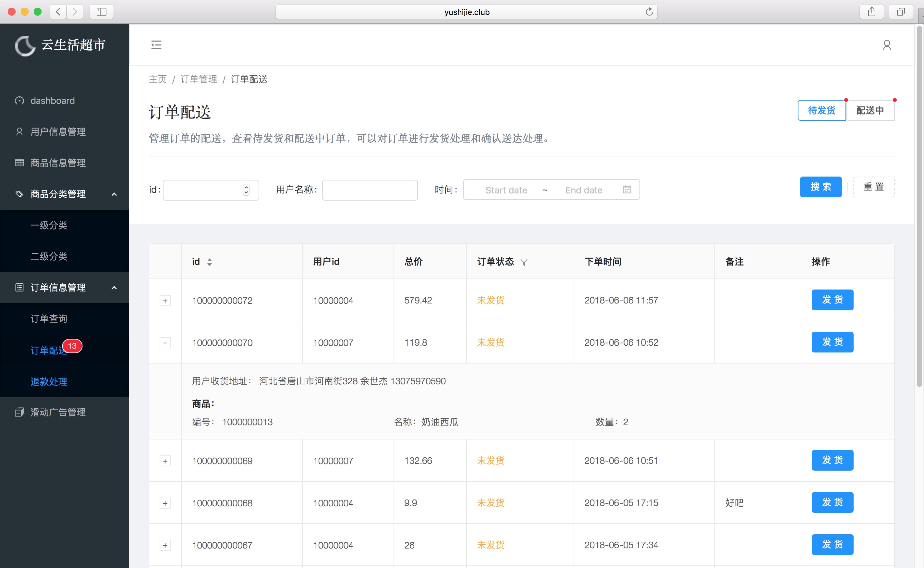Click the order status filter funnel icon
This screenshot has width=924, height=568.
[524, 262]
